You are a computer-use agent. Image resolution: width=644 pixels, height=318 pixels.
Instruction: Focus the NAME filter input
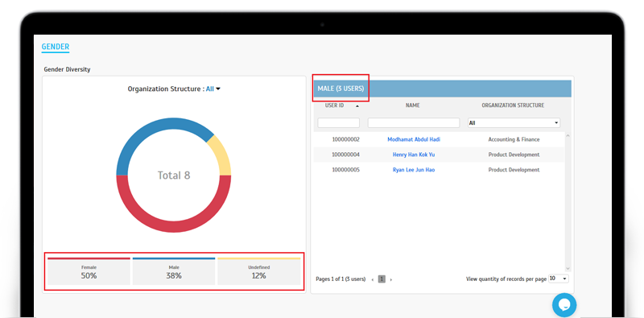pos(414,123)
